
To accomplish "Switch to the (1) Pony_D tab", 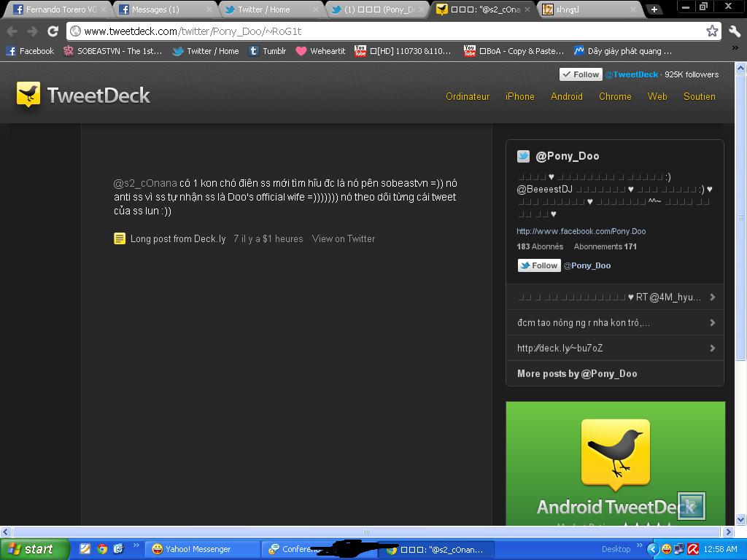I will tap(376, 9).
